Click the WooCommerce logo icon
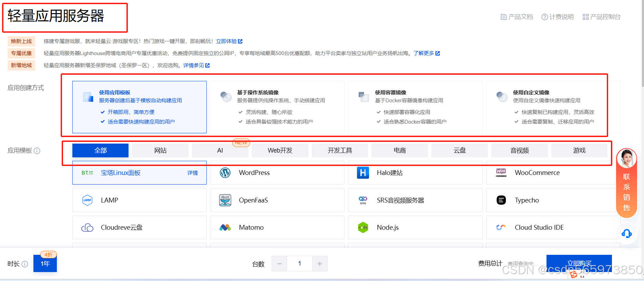 coord(501,173)
